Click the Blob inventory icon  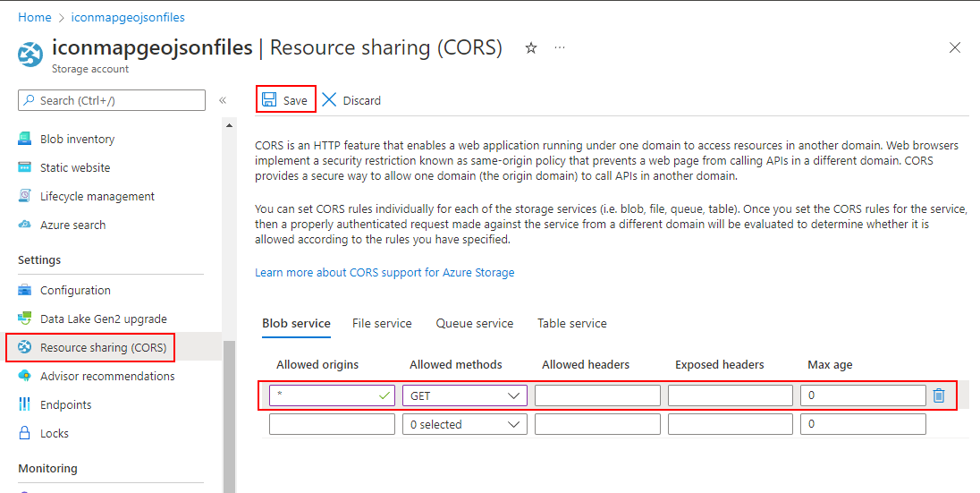tap(24, 139)
